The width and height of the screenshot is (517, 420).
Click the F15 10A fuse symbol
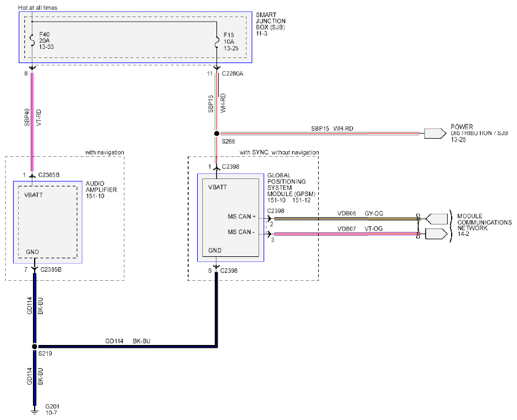click(x=216, y=41)
